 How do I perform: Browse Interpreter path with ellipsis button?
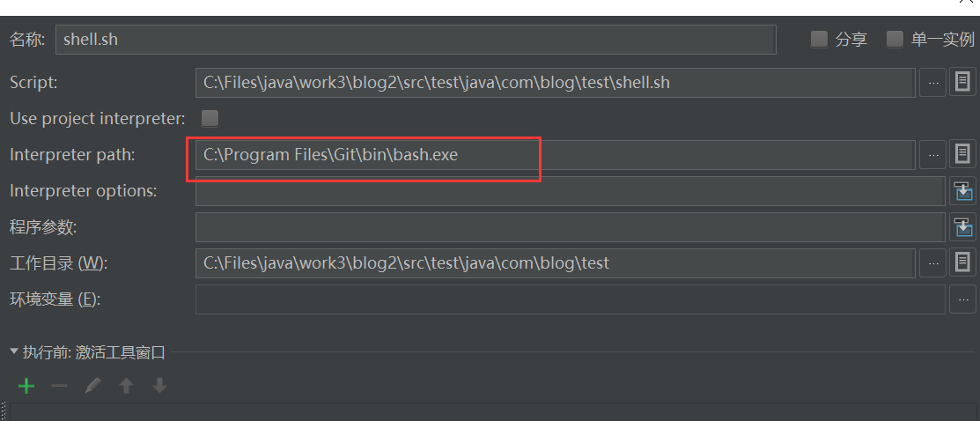pyautogui.click(x=933, y=154)
